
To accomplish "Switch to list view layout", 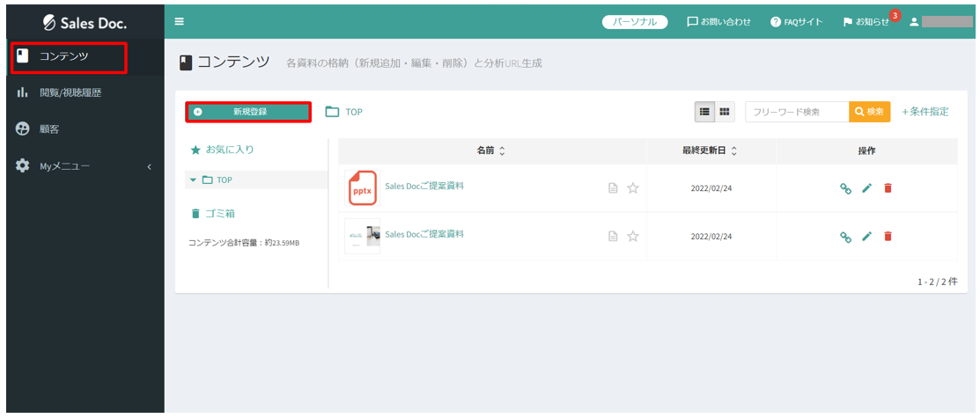I will [x=705, y=112].
